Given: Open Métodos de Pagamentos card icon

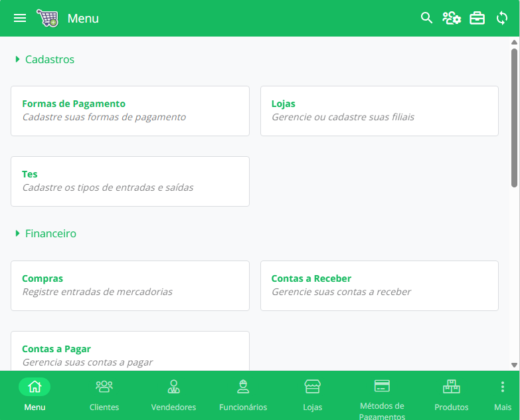Looking at the screenshot, I should [x=382, y=386].
